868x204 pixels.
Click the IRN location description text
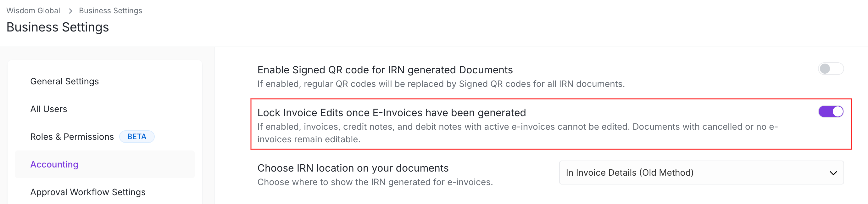(x=375, y=182)
